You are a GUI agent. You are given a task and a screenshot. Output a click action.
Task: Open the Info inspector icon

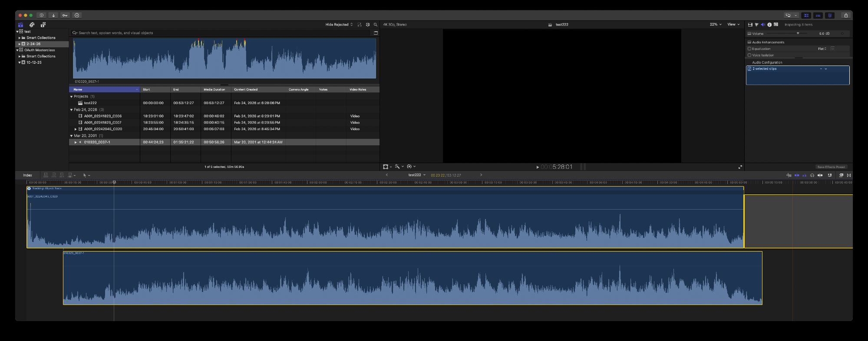(769, 25)
